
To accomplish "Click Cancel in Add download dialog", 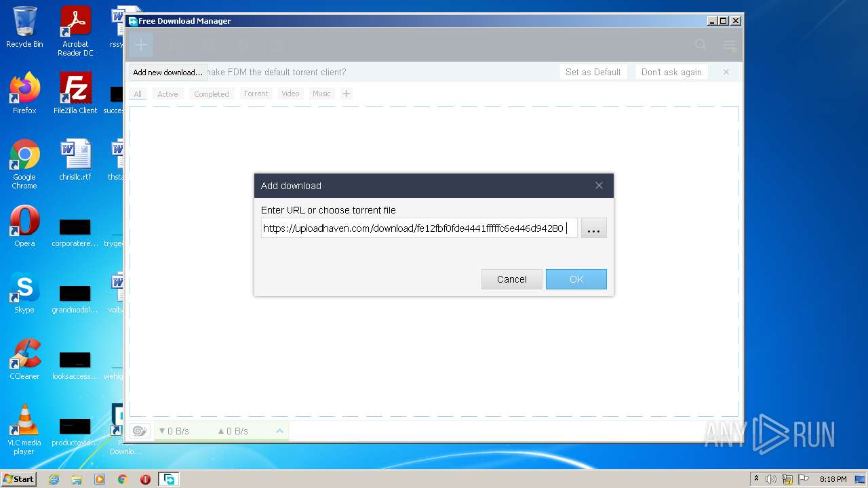I will tap(511, 279).
